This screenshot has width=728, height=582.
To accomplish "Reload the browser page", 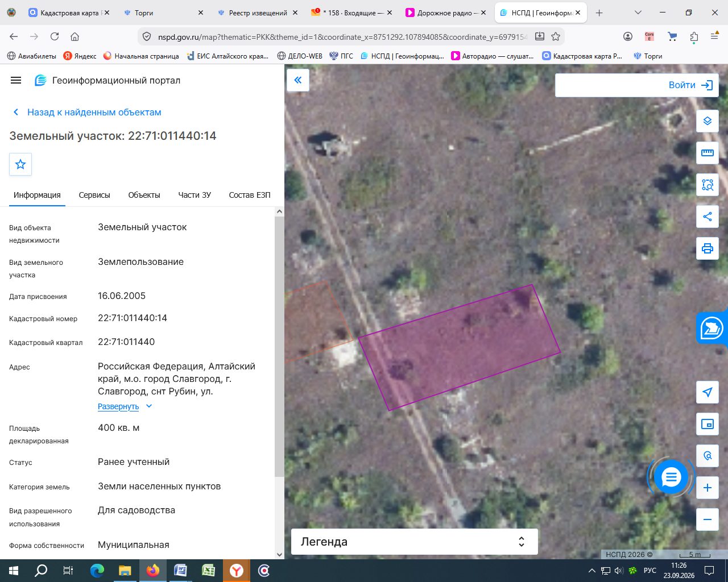I will tap(55, 36).
